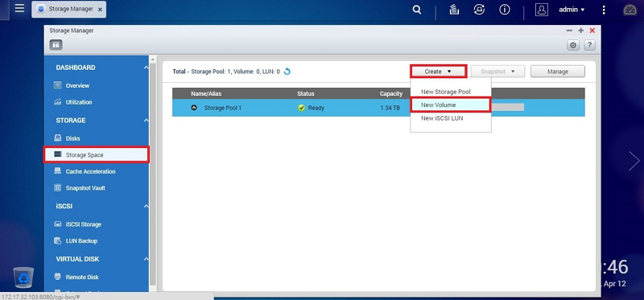Open background tasks icon in top bar
Viewport: 644px width, 300px height.
454,10
